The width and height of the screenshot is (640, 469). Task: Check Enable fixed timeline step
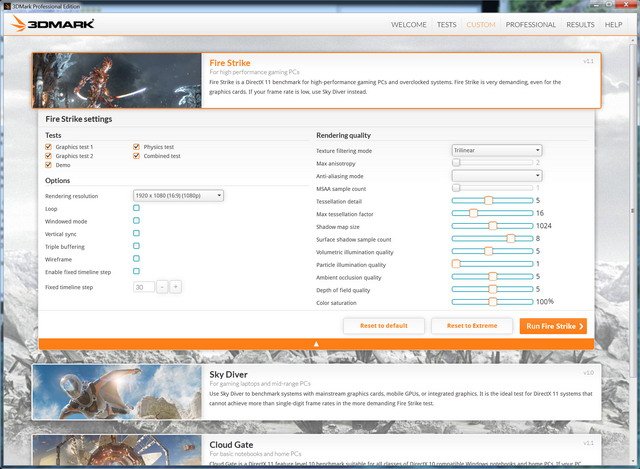pyautogui.click(x=136, y=271)
